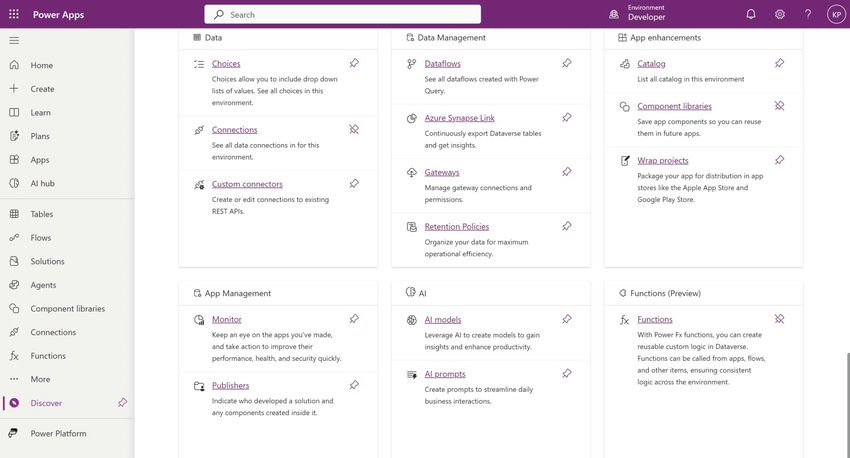Click the help question mark icon
Screen dimensions: 850x458
[x=808, y=14]
